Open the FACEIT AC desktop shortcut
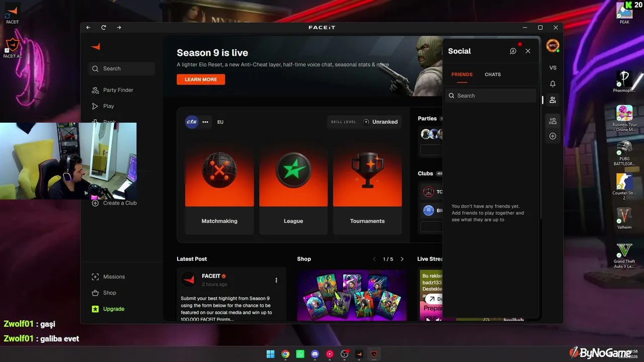The height and width of the screenshot is (362, 644). (x=13, y=48)
